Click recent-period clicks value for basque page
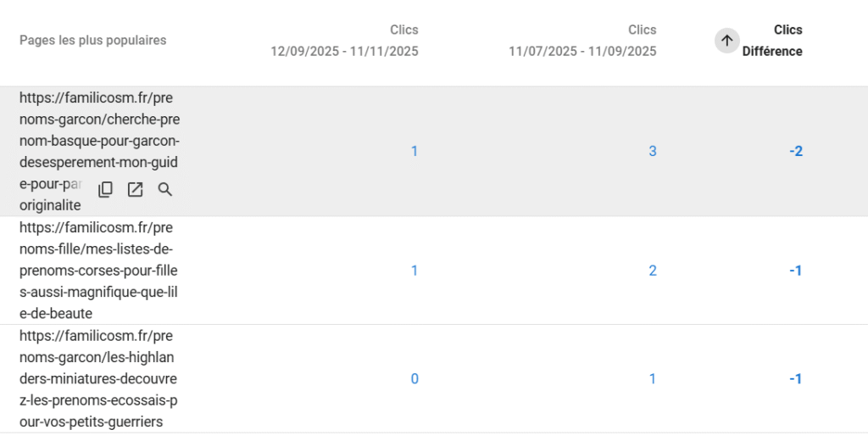The width and height of the screenshot is (868, 441). click(415, 151)
